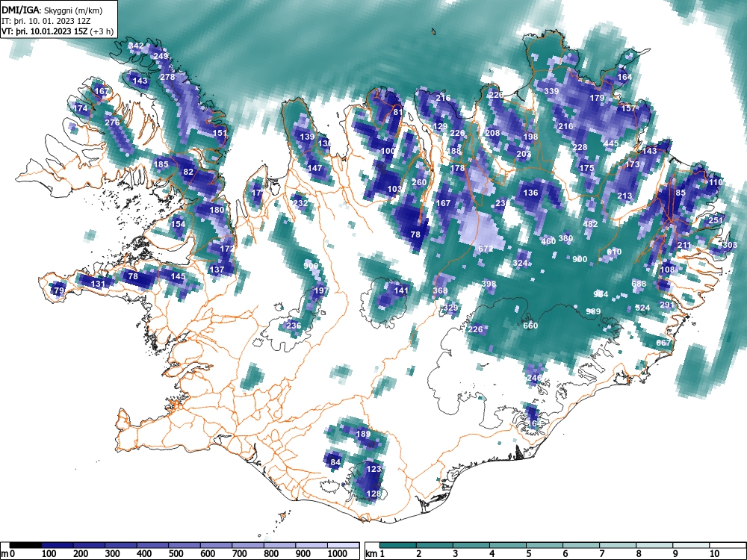Click the visibility value '145'

pos(178,276)
